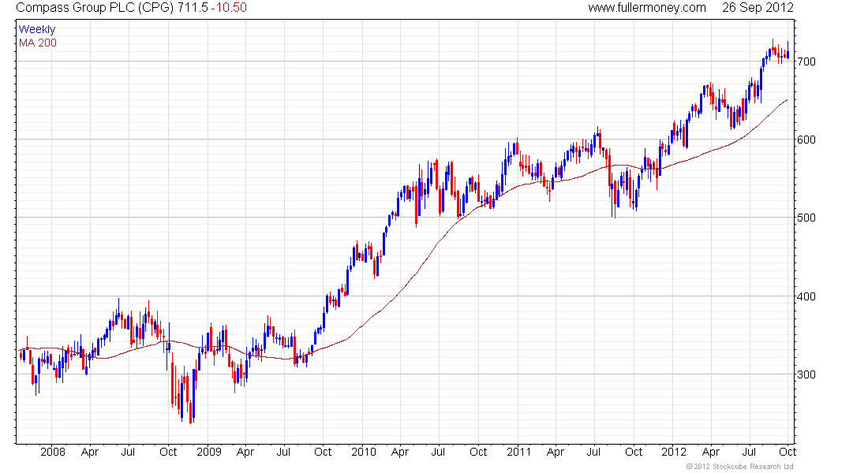
Task: Click the 'Oct' label just before 2009
Action: point(168,452)
